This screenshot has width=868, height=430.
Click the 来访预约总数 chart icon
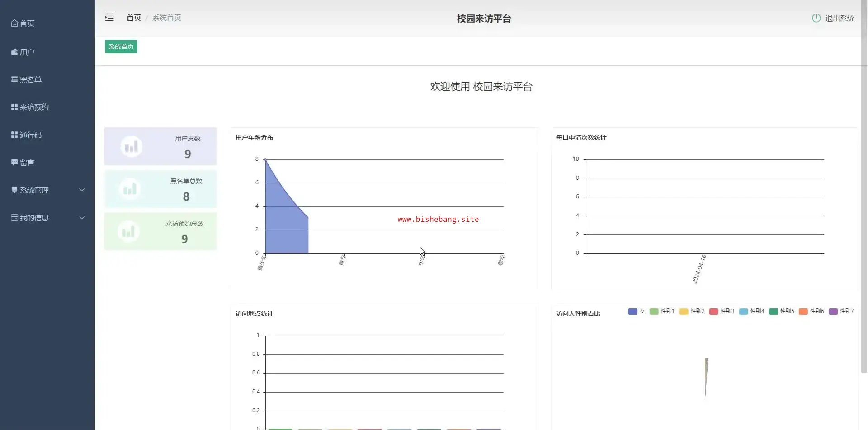(x=128, y=232)
